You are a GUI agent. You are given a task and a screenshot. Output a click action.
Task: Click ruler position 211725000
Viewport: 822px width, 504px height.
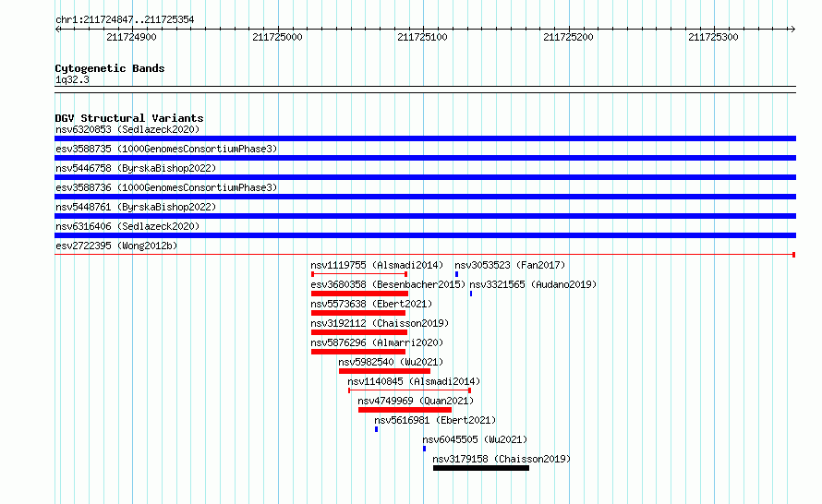[x=277, y=37]
